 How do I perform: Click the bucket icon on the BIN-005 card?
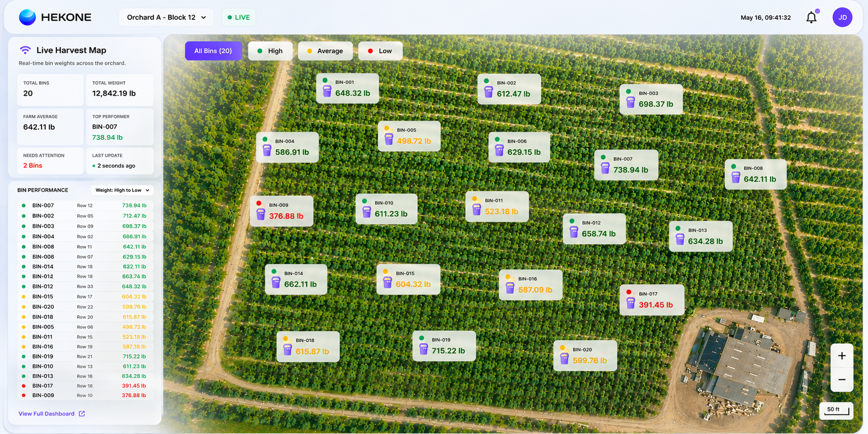coord(388,139)
